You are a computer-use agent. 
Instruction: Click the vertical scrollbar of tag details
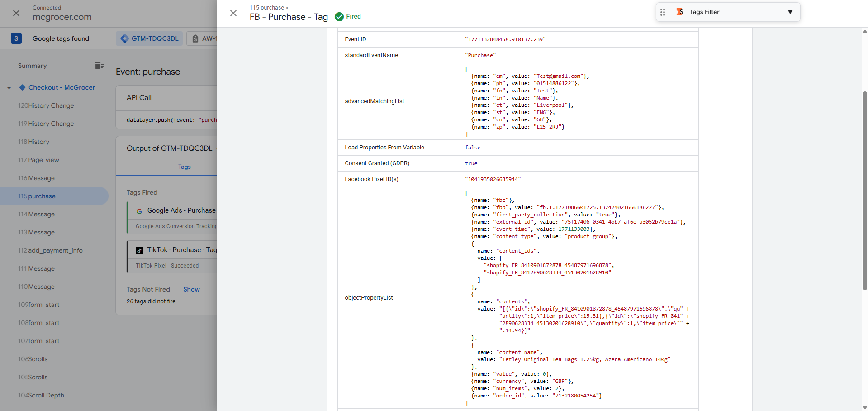point(864,190)
